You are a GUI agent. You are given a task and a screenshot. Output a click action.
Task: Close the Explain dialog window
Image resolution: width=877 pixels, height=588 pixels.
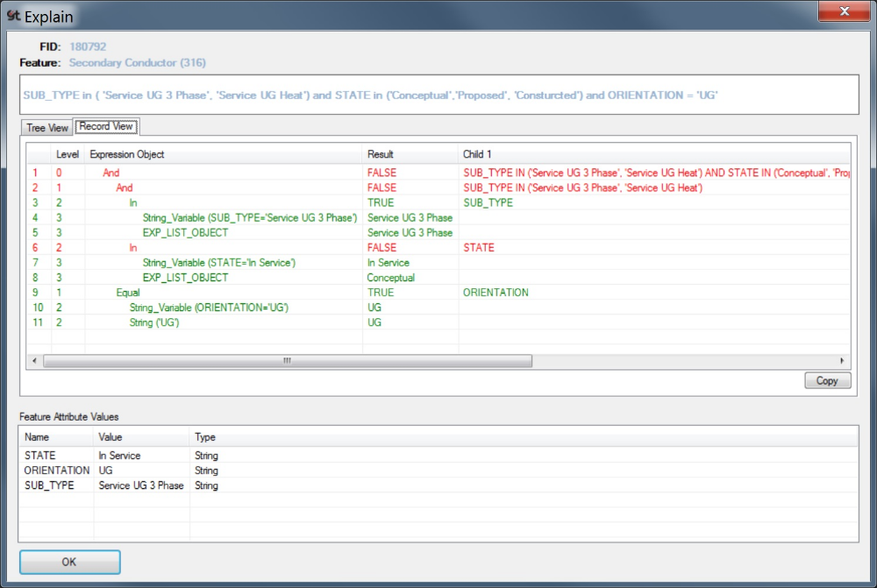click(x=844, y=11)
